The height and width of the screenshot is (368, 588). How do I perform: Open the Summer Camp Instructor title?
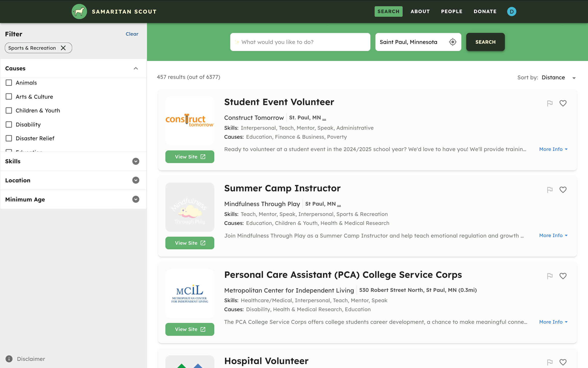coord(282,188)
